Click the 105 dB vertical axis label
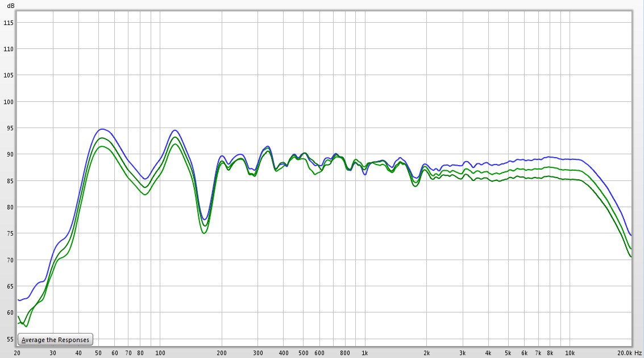 [x=8, y=75]
